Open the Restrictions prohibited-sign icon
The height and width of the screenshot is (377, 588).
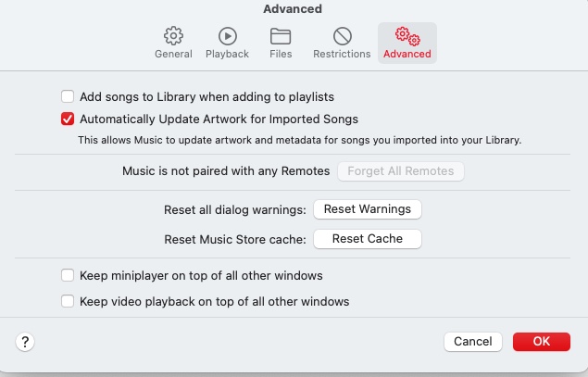tap(343, 36)
